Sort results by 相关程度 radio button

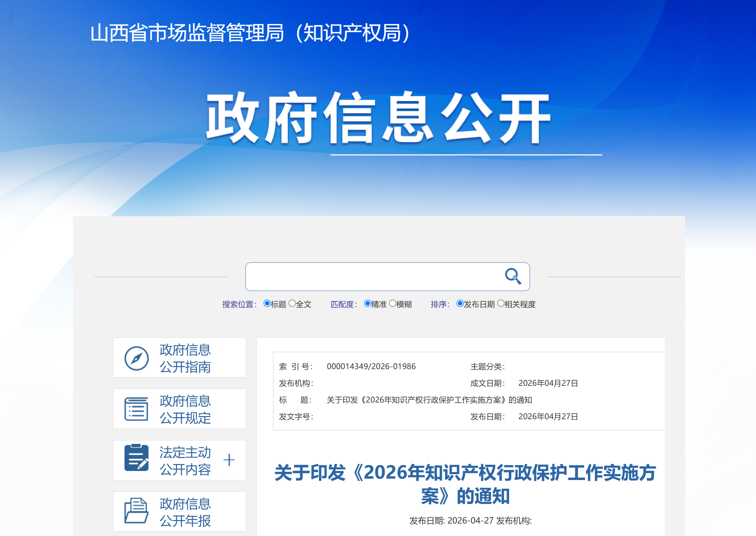[x=501, y=303]
